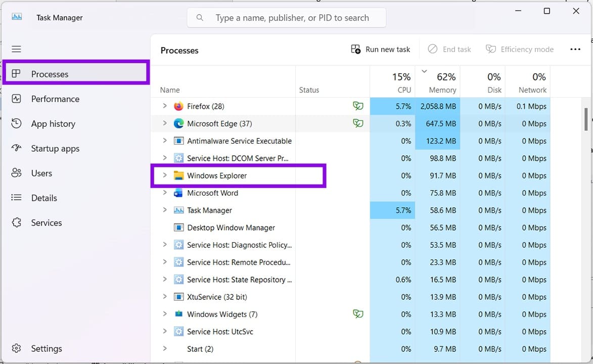Click the End task icon

click(x=433, y=49)
